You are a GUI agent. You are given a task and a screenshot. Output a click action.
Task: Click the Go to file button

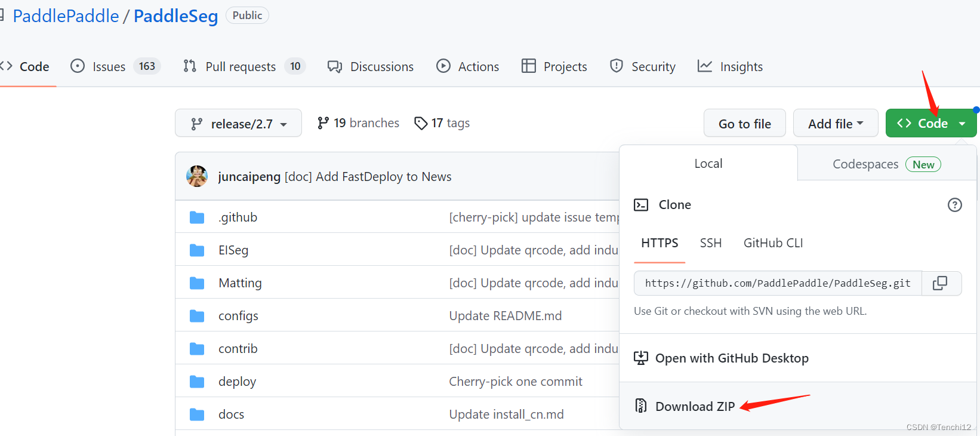744,123
